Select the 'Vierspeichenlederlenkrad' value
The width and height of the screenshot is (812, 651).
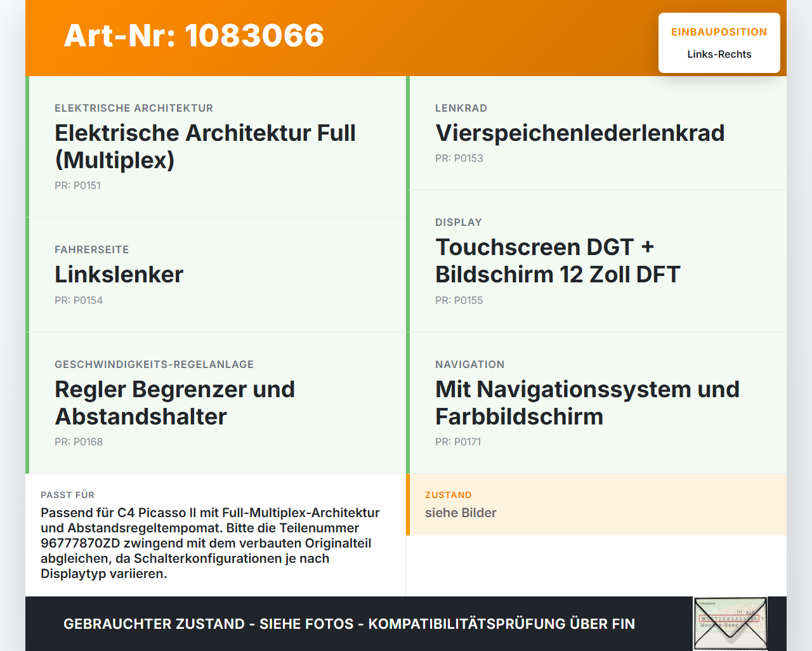pyautogui.click(x=580, y=133)
